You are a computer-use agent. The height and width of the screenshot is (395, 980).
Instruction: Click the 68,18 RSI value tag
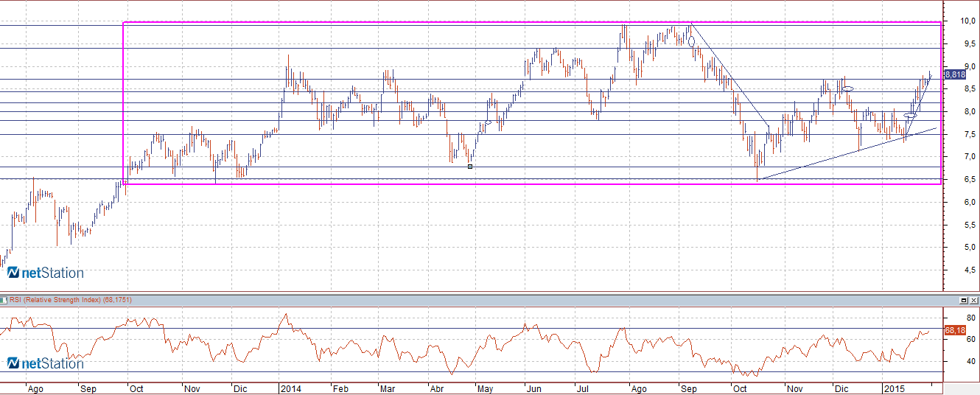(x=954, y=331)
